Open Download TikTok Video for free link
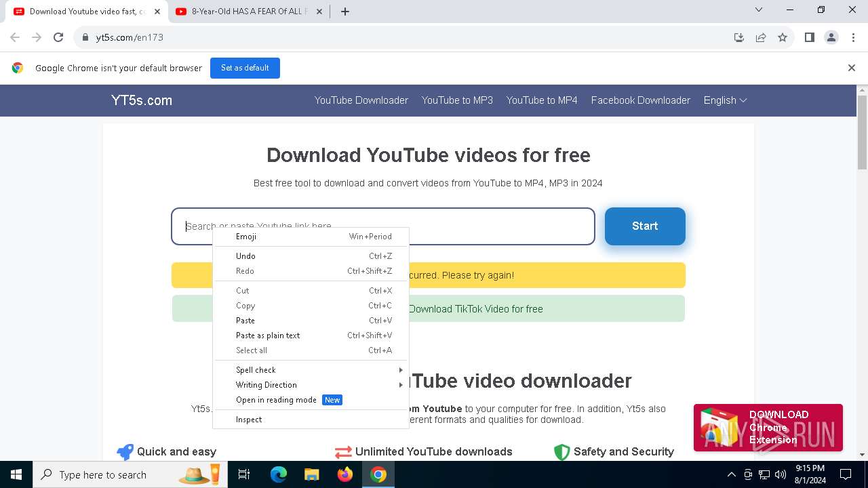The width and height of the screenshot is (868, 488). point(475,309)
